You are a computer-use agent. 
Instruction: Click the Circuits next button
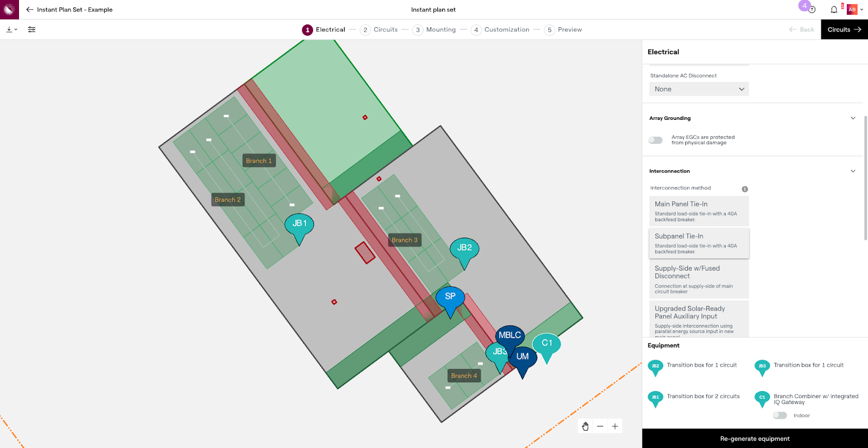pyautogui.click(x=844, y=30)
